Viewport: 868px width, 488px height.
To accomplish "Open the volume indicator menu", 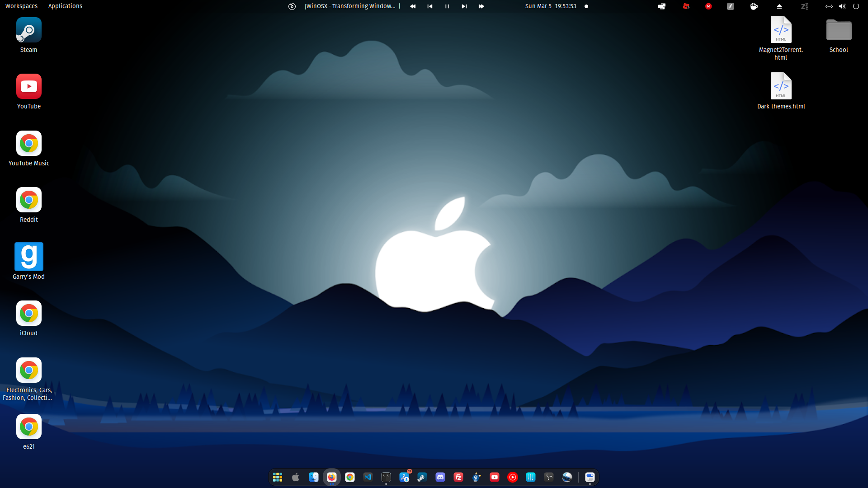I will (842, 6).
